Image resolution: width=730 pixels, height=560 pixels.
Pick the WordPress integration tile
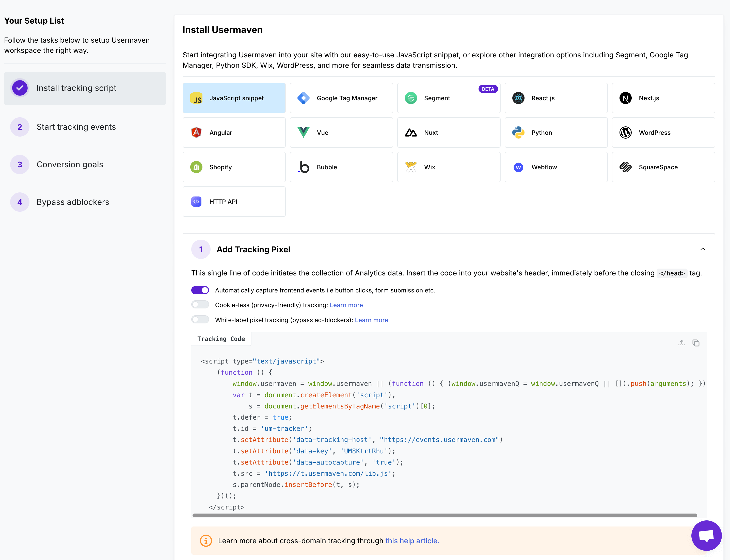pyautogui.click(x=663, y=133)
